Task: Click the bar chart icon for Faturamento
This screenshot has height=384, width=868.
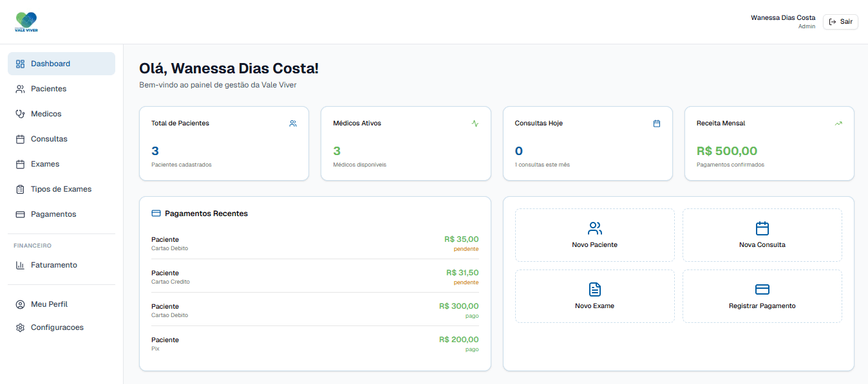Action: (20, 265)
